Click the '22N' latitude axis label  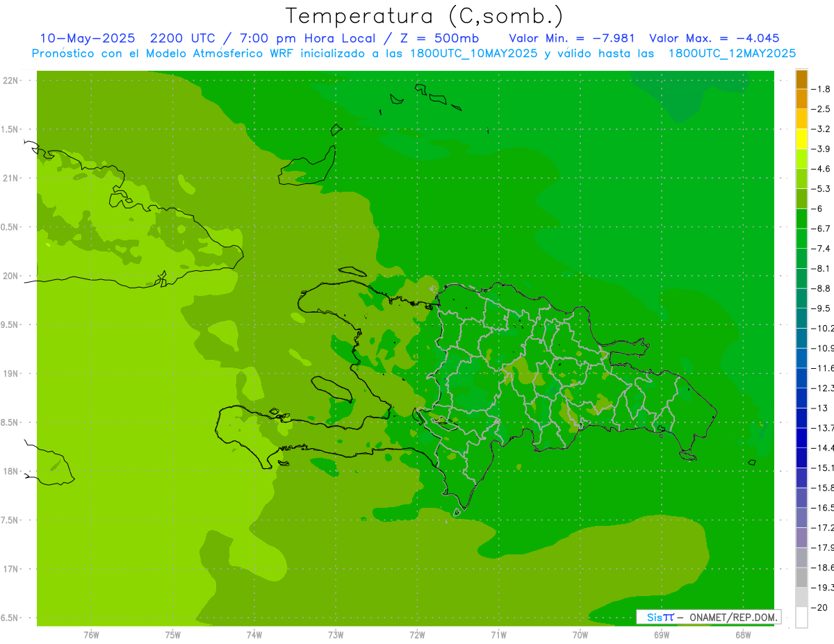point(10,81)
